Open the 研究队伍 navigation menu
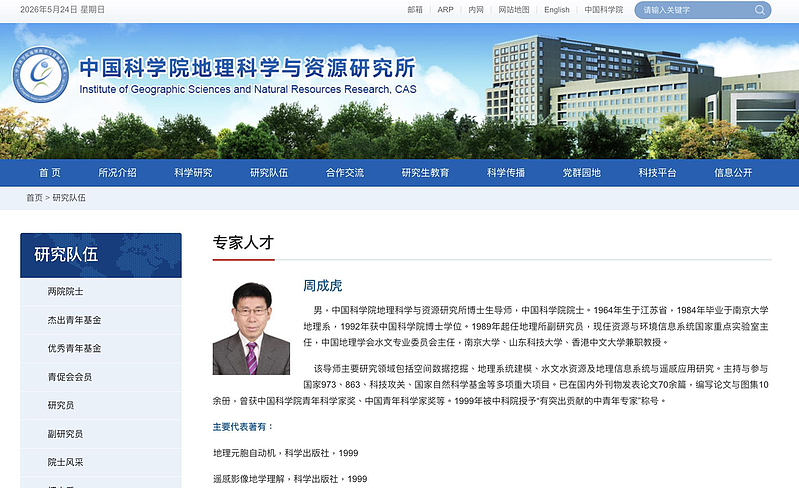 tap(269, 173)
